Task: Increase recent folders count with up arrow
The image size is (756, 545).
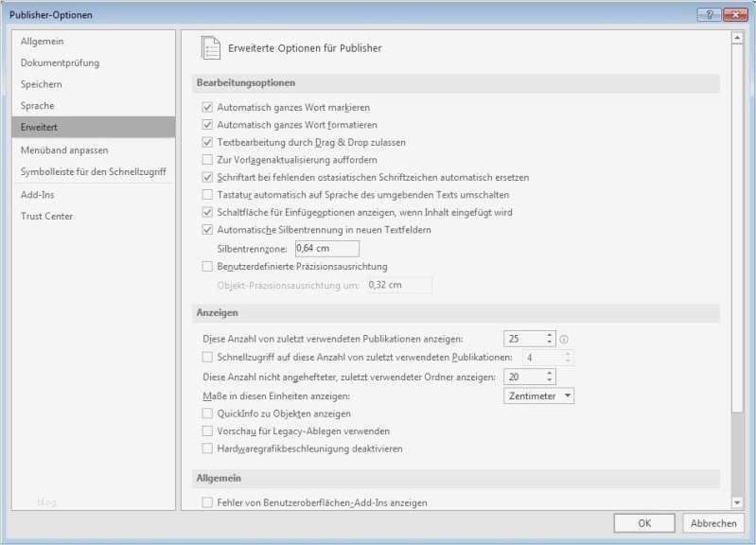Action: coord(549,373)
